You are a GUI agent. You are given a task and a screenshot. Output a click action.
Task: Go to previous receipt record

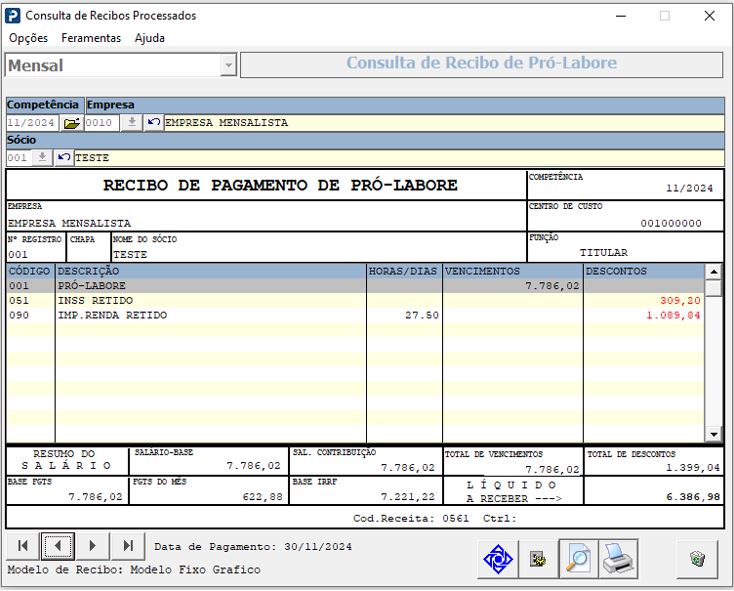point(58,546)
